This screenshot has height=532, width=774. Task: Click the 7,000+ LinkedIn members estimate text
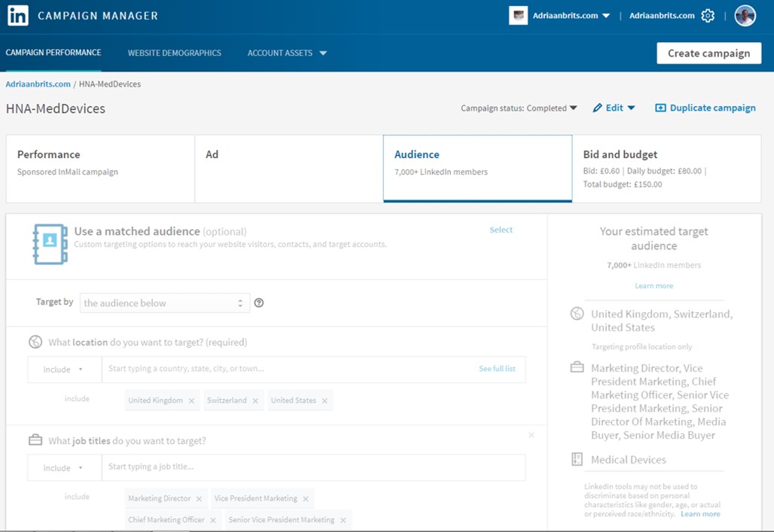pos(654,265)
